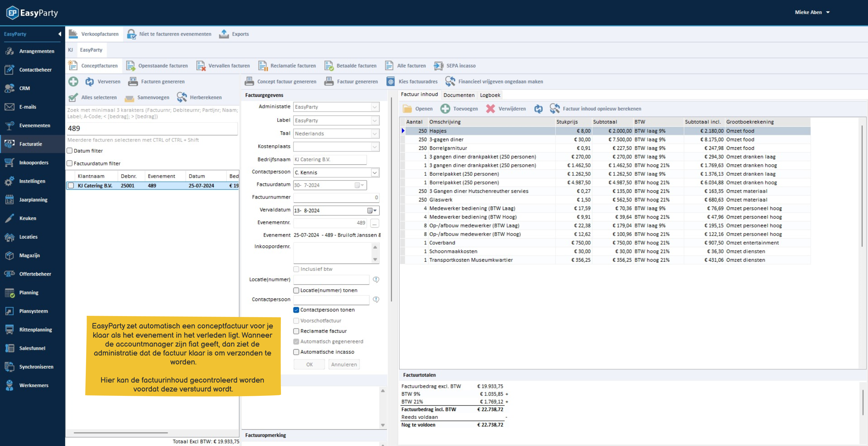Toggle Locatie(nummer) tonen checkbox

[x=296, y=290]
